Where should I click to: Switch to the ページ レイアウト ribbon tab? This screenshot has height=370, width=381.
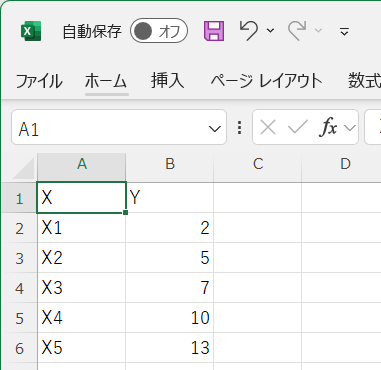(x=266, y=81)
